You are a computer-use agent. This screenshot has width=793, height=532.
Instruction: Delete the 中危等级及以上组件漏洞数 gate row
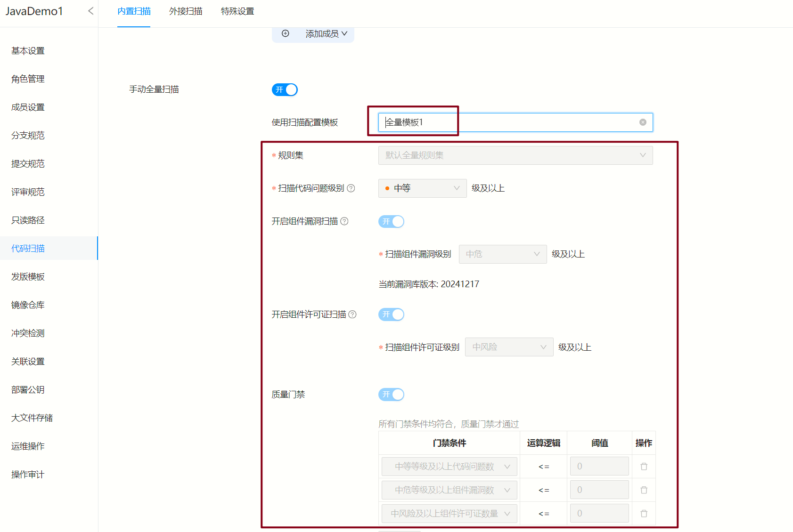pyautogui.click(x=644, y=490)
